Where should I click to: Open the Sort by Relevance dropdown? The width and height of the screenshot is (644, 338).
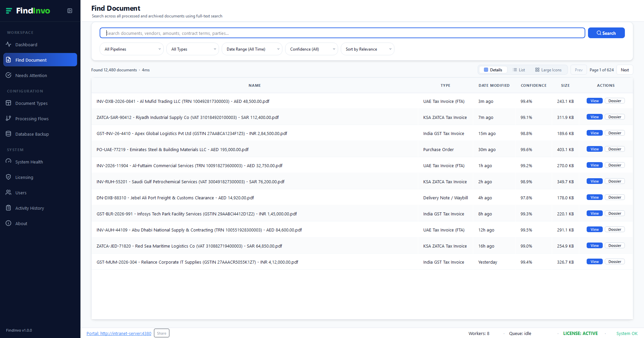click(368, 49)
